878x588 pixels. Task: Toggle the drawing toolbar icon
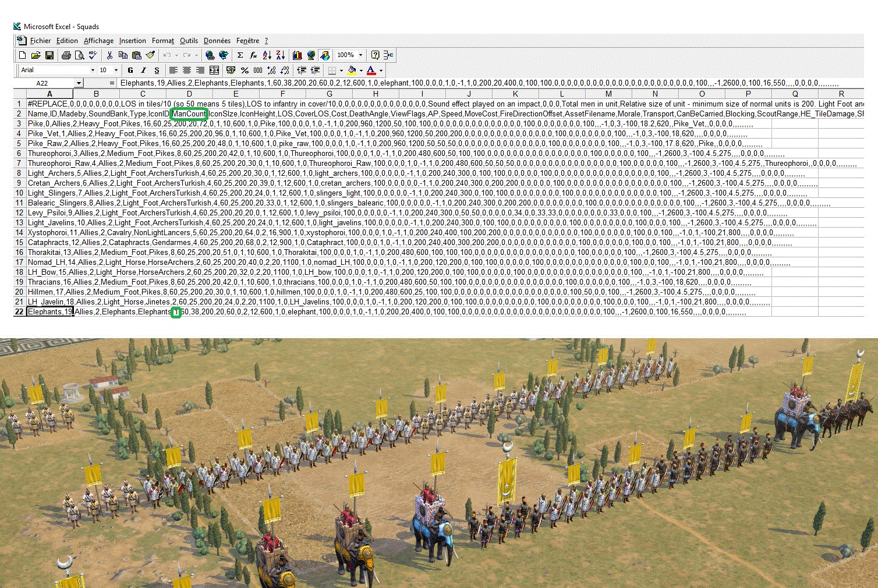coord(325,55)
